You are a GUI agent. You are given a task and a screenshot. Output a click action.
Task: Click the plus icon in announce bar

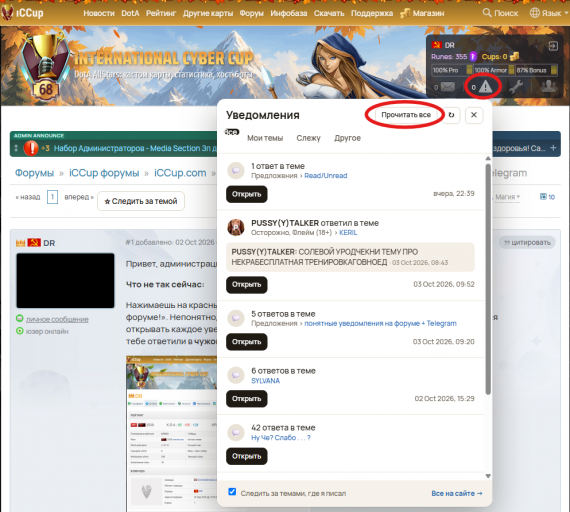[x=553, y=148]
